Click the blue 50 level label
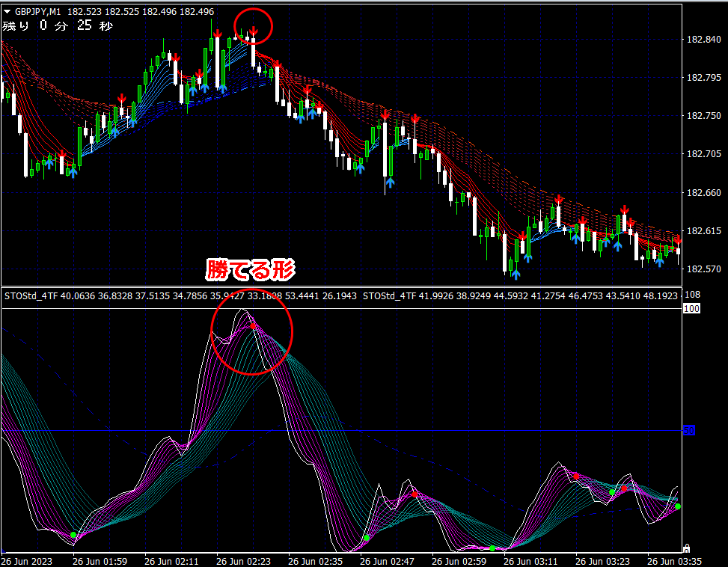This screenshot has width=728, height=567. [x=690, y=429]
